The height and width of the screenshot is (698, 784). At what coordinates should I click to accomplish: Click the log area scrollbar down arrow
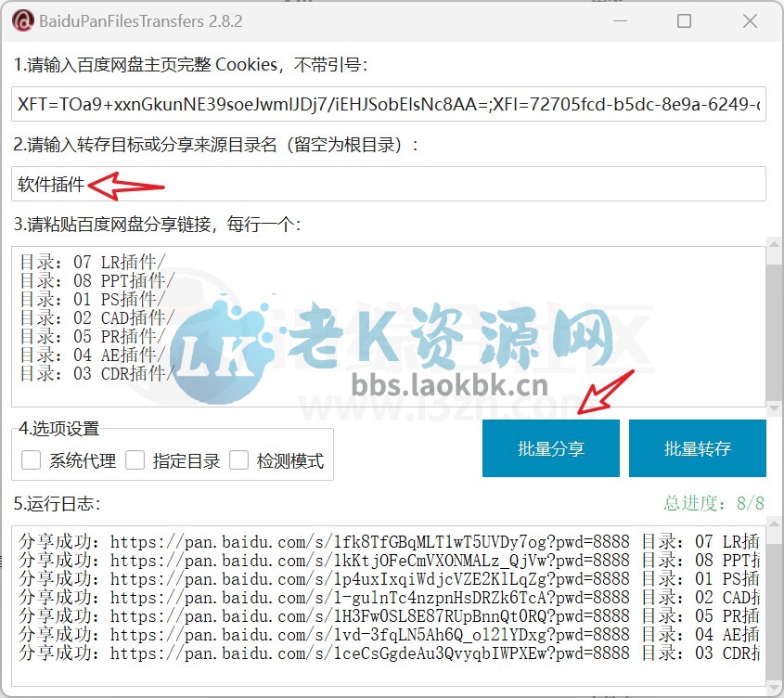pyautogui.click(x=775, y=689)
